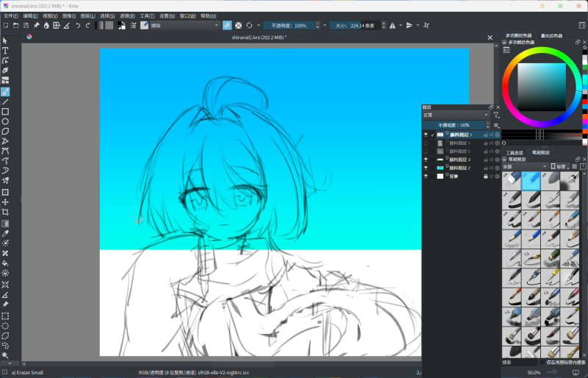Select the Calligraphy tool
The height and width of the screenshot is (378, 588).
5,70
